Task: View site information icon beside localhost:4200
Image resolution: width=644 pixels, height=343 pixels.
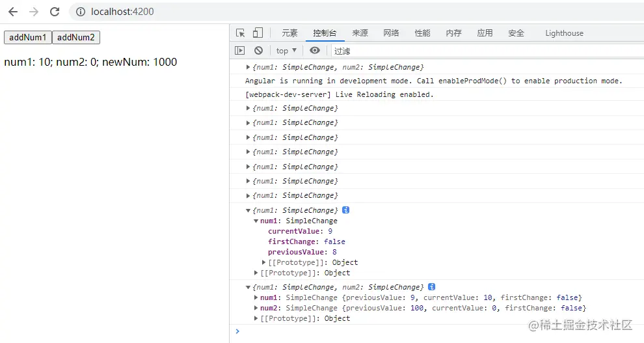Action: pos(81,12)
